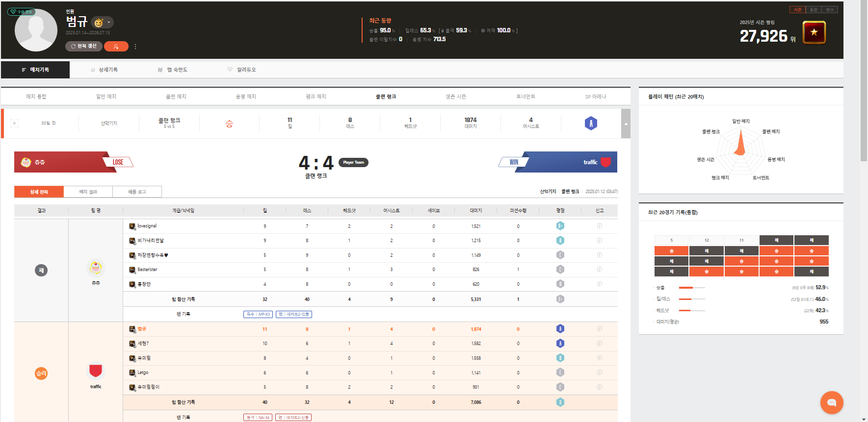Select the 시즌 ranking toggle
Screen dimensions: 868x422
tap(797, 10)
